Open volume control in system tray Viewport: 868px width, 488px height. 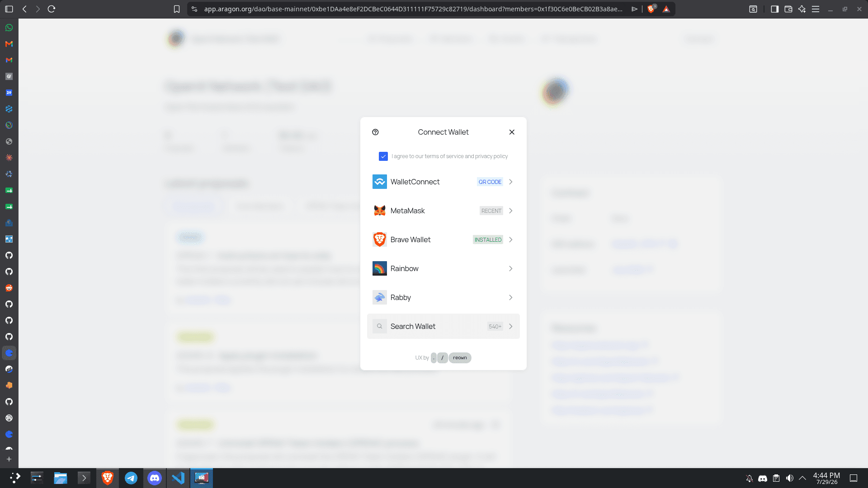click(790, 478)
